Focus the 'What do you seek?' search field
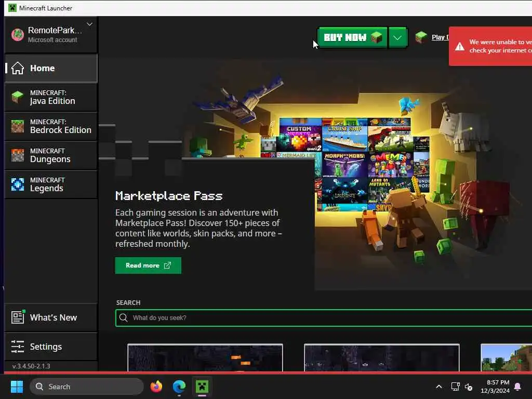532x399 pixels. click(x=324, y=318)
